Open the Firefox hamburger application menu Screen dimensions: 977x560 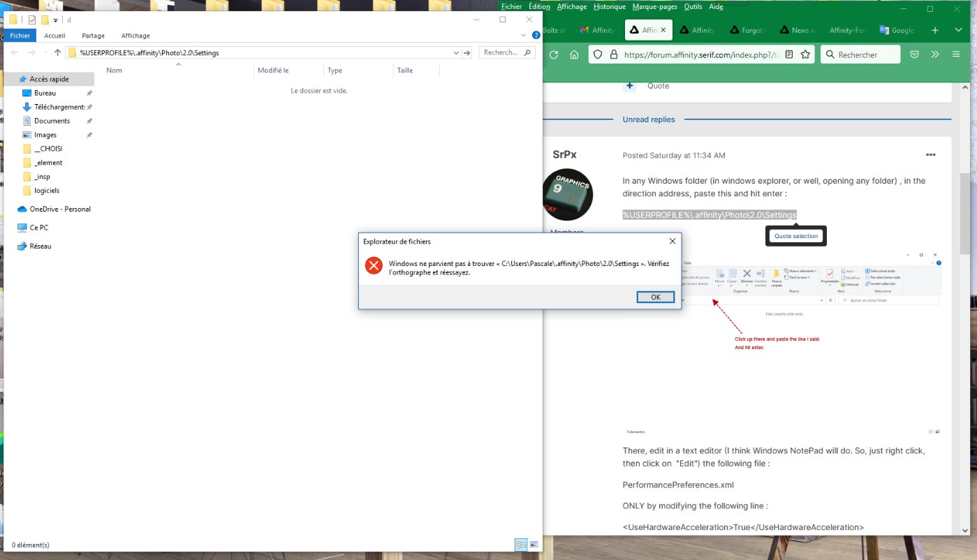[x=956, y=54]
